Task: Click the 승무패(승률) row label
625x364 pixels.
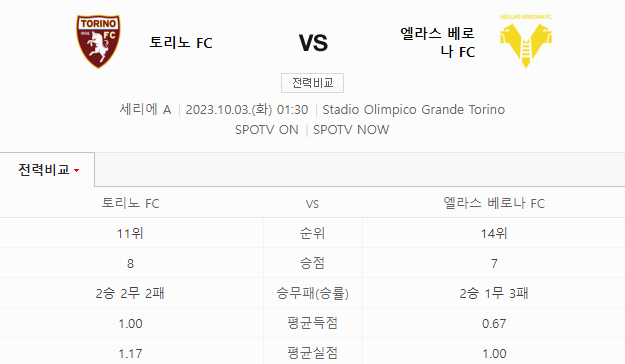Action: 312,293
